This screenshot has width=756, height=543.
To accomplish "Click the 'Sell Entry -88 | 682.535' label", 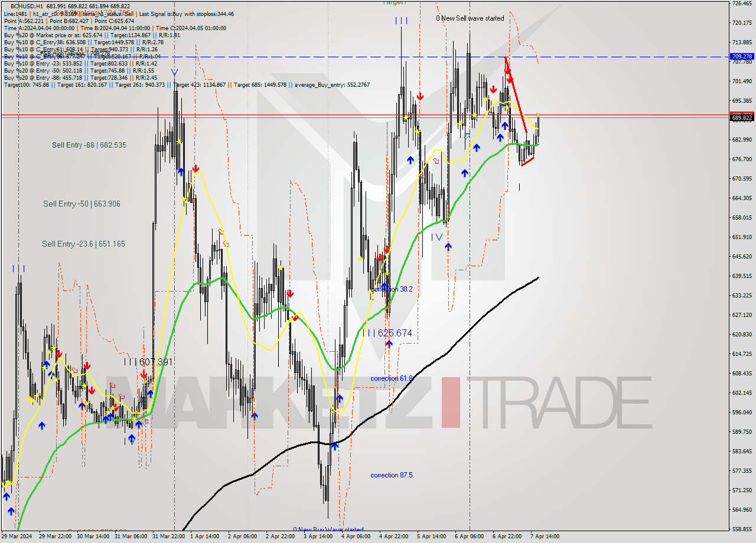I will coord(89,145).
